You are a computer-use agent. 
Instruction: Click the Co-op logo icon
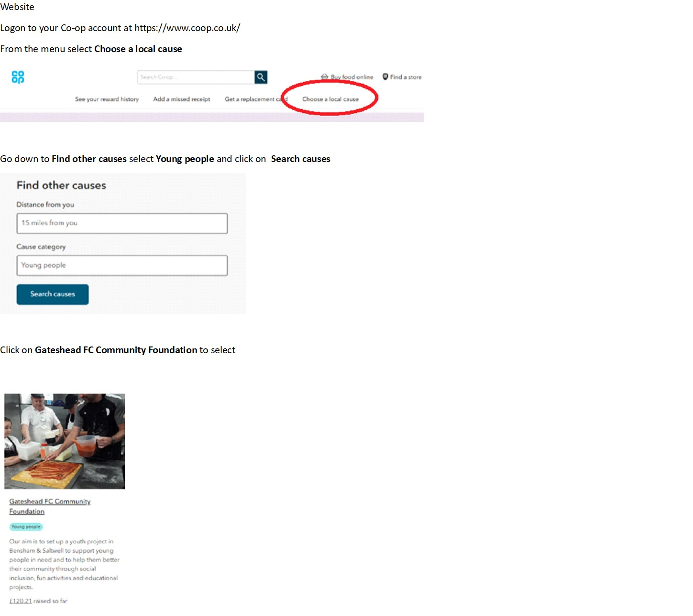(18, 77)
